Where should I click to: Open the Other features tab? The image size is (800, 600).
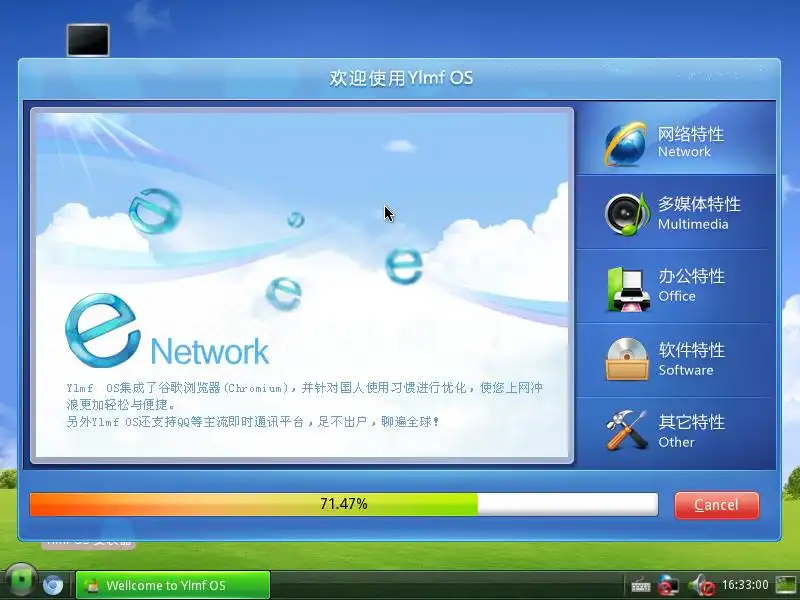pos(676,433)
